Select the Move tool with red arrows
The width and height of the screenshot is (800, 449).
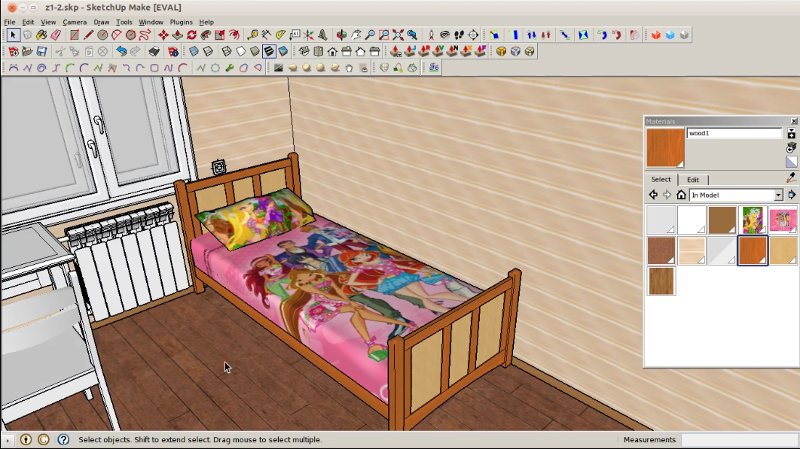[163, 35]
